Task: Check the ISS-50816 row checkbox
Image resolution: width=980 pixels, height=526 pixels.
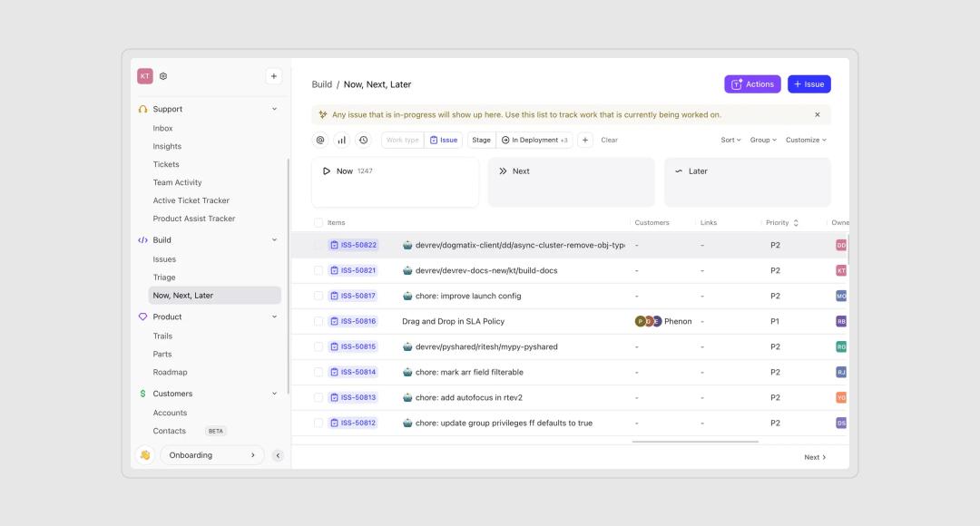Action: (318, 321)
